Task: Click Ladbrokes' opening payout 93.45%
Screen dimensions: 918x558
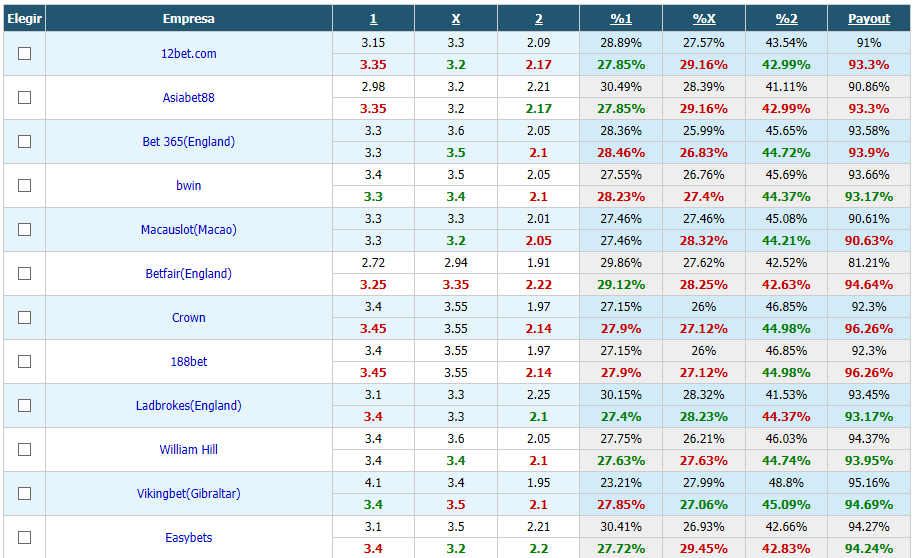Action: click(869, 395)
